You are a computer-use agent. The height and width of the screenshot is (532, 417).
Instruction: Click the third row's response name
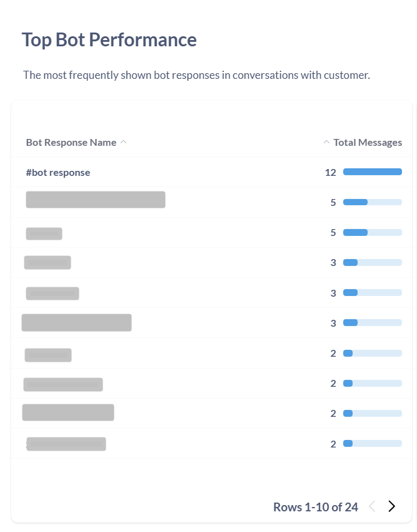44,232
